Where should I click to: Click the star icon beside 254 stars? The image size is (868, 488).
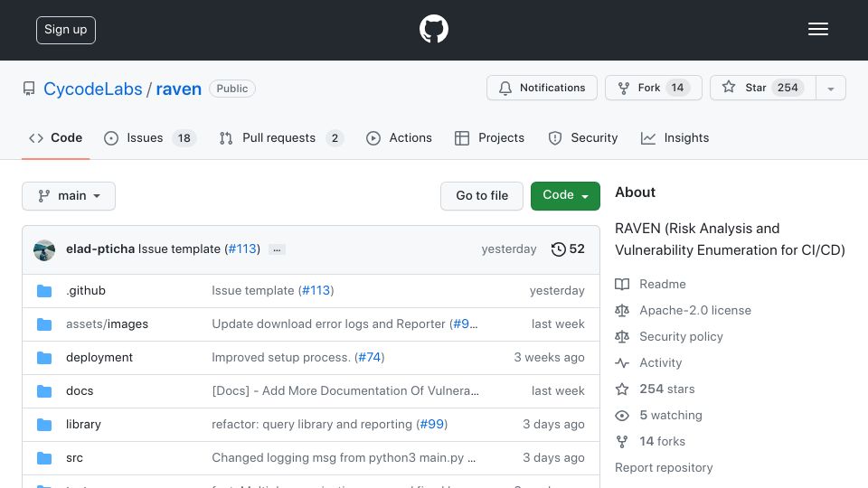click(622, 389)
